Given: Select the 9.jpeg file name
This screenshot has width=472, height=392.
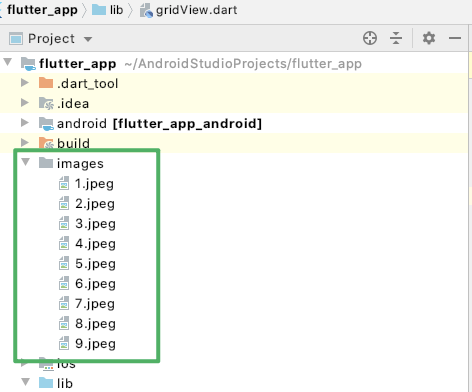Looking at the screenshot, I should (95, 344).
